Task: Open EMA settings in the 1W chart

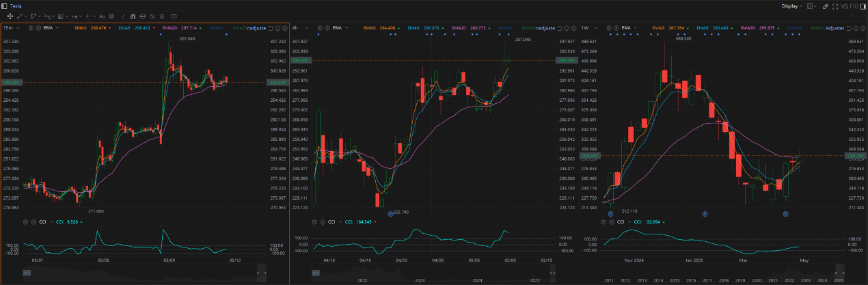Action: 609,28
